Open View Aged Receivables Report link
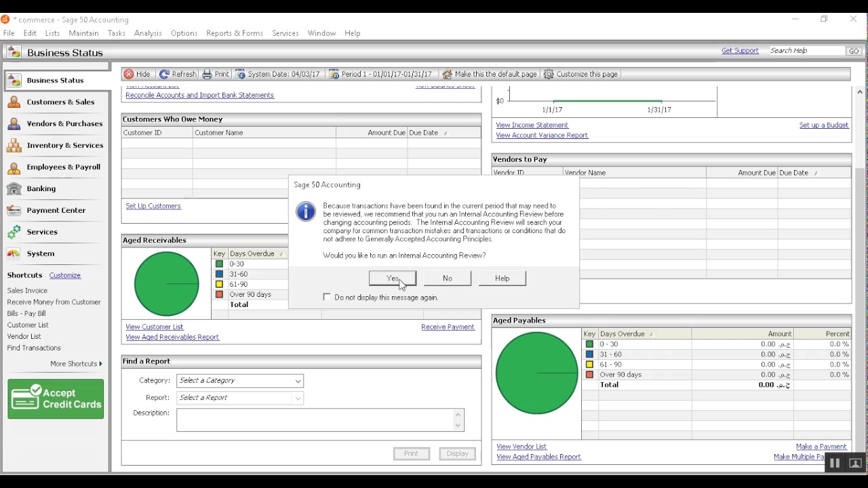The height and width of the screenshot is (488, 868). [x=172, y=337]
